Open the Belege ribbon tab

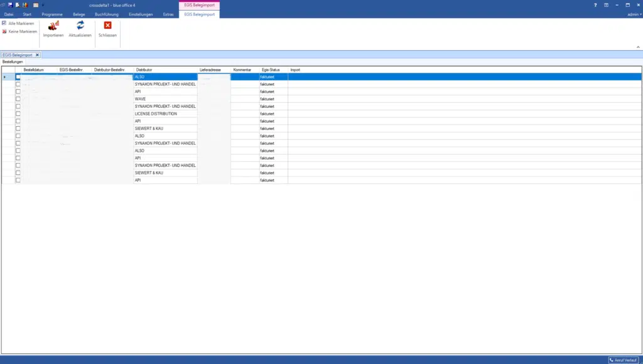pyautogui.click(x=78, y=14)
